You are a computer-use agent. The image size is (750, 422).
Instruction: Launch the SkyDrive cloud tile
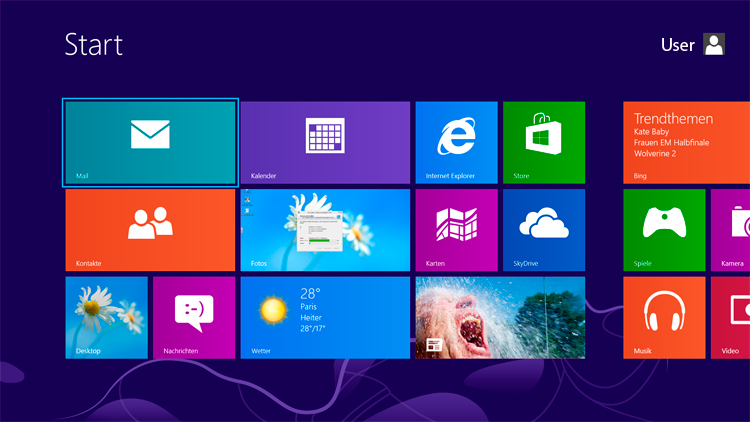click(x=543, y=230)
